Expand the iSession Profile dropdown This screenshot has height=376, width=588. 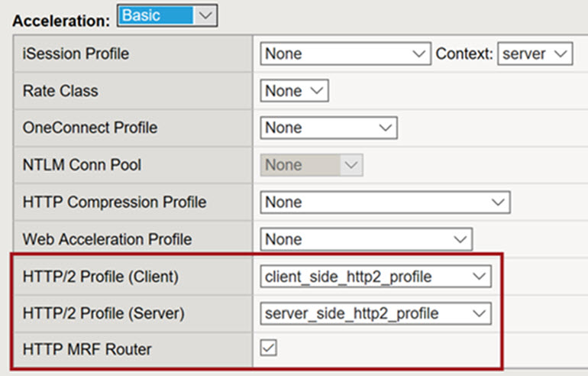(345, 54)
